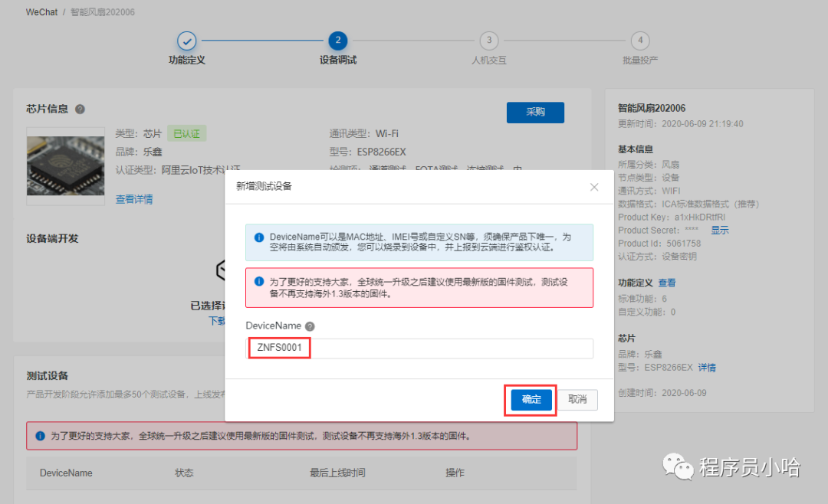Screen dimensions: 828x504
Task: Click the help icon beside DeviceName label
Action: [310, 326]
